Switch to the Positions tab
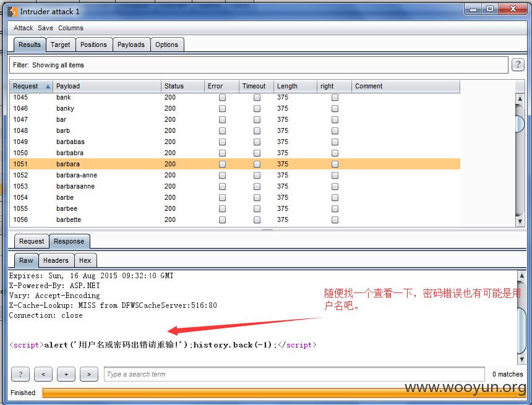 click(93, 45)
